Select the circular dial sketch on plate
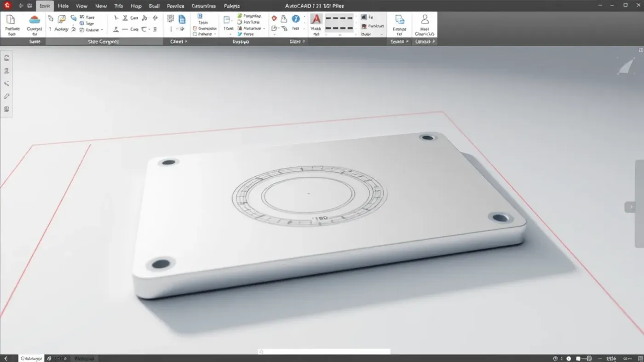The width and height of the screenshot is (644, 362). [x=309, y=196]
